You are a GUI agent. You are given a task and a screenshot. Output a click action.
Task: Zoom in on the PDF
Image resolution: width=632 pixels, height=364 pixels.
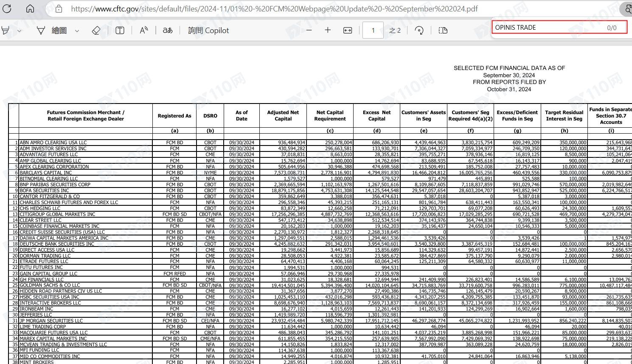coord(328,30)
